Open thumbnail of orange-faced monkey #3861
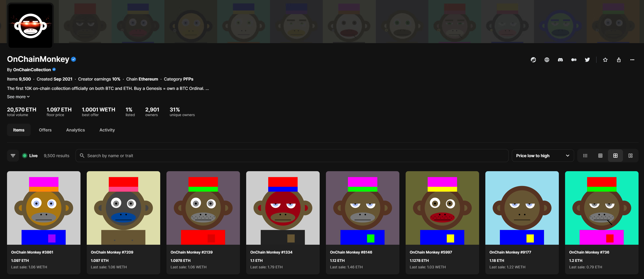This screenshot has width=644, height=279. coord(44,208)
